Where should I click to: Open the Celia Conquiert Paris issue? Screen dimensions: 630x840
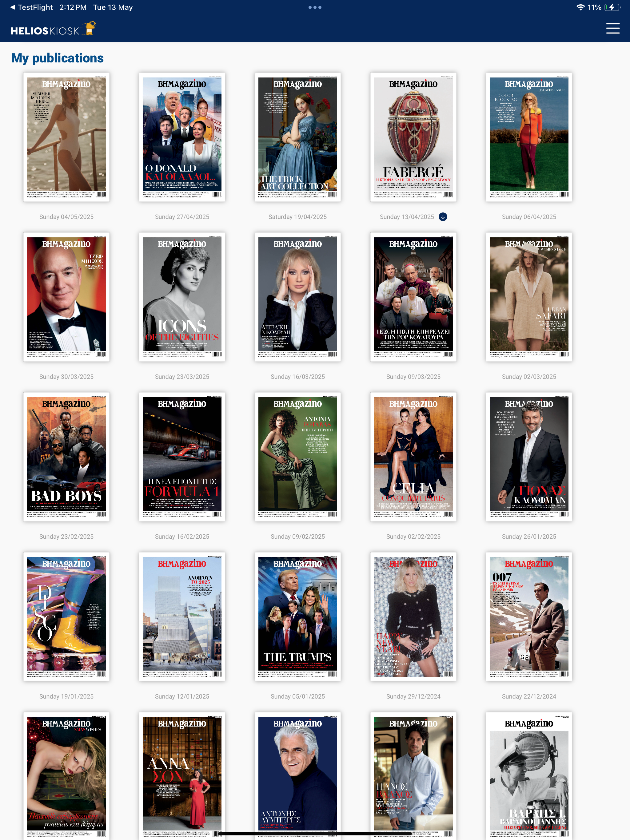tap(413, 457)
